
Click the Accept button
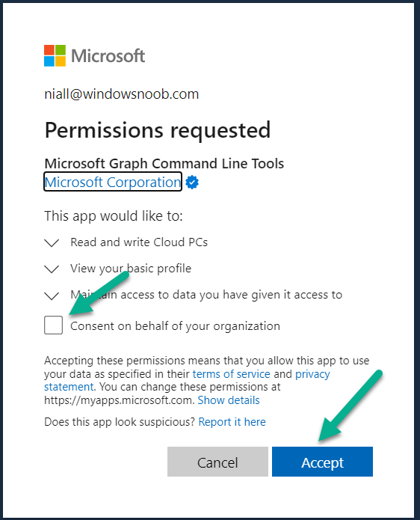(322, 462)
